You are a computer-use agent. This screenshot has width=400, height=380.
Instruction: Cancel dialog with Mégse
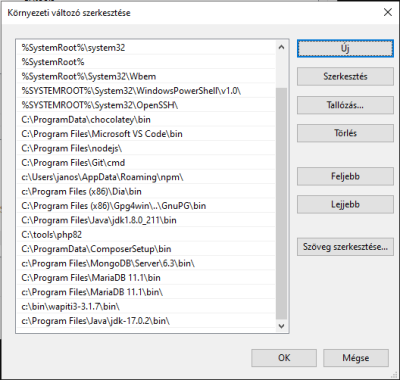pos(356,358)
